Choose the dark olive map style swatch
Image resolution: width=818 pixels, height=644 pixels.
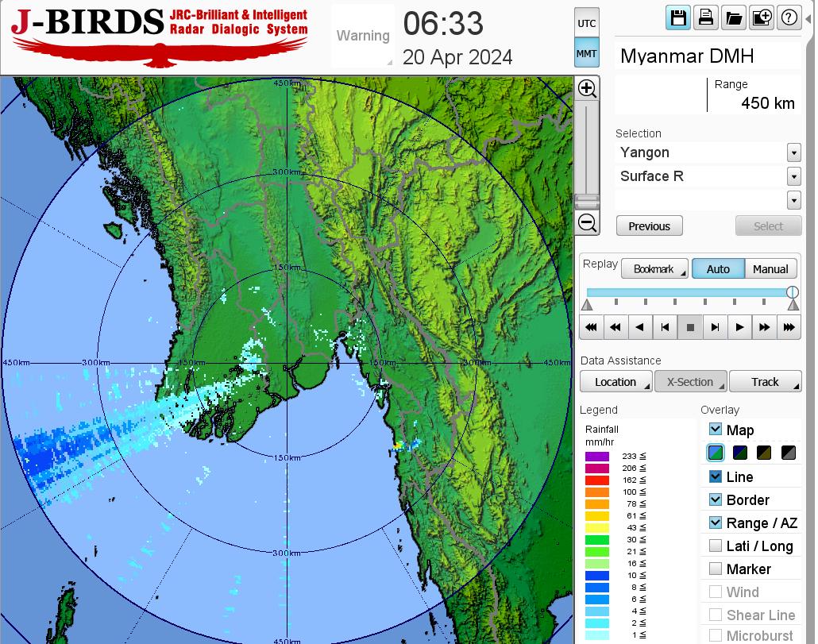[x=764, y=453]
